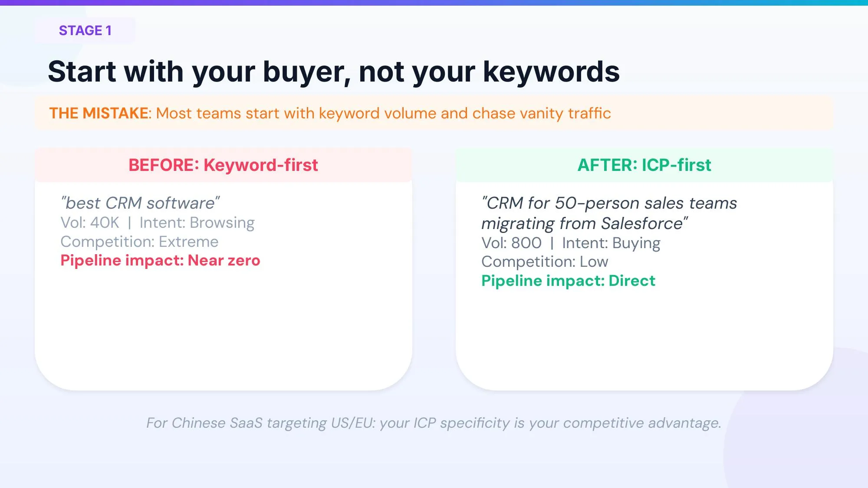The image size is (868, 488).
Task: Click the STAGE 1 badge
Action: pos(85,30)
